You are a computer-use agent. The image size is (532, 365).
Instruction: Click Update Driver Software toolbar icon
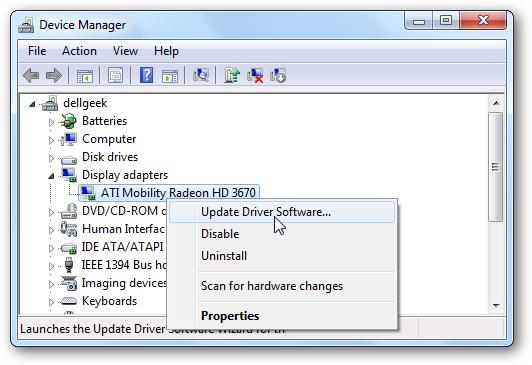pos(232,75)
